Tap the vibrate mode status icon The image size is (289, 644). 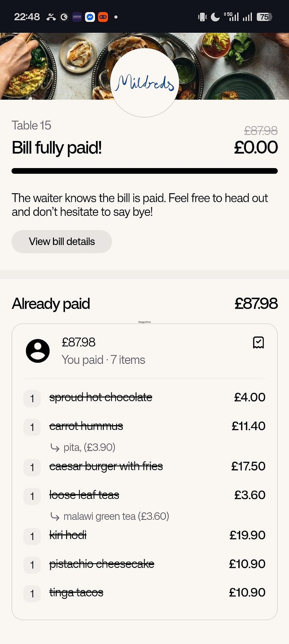tap(202, 17)
